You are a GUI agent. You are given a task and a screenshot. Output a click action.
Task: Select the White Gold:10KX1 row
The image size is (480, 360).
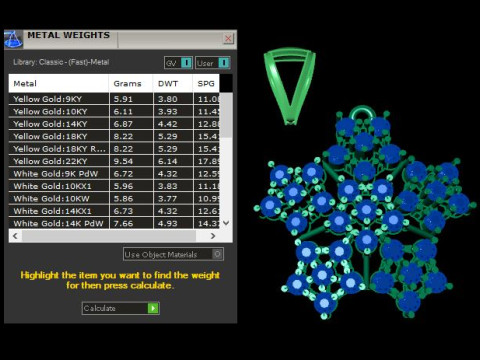114,186
